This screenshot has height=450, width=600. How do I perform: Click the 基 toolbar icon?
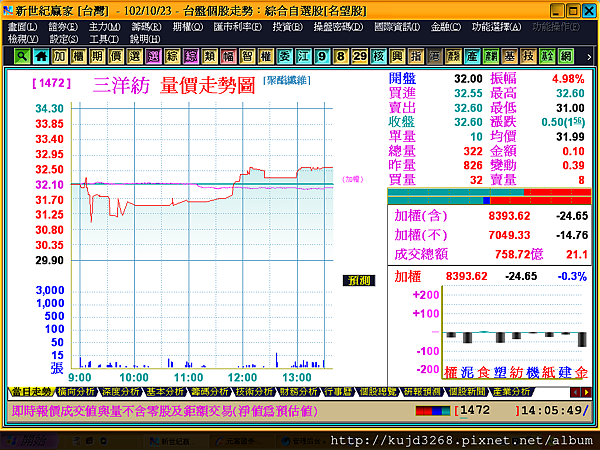point(510,57)
